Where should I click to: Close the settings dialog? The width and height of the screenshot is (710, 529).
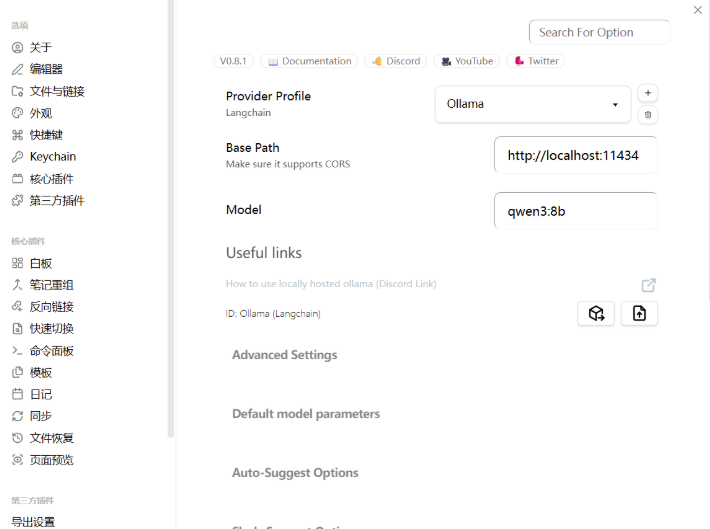click(698, 10)
